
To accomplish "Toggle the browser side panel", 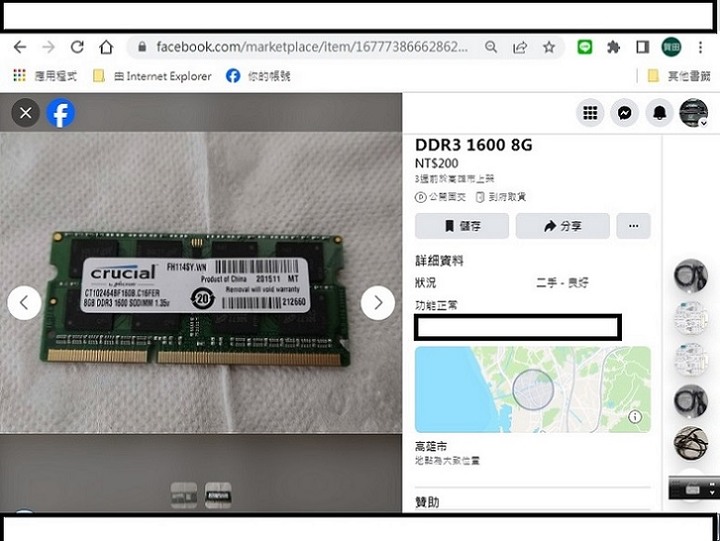I will [642, 47].
